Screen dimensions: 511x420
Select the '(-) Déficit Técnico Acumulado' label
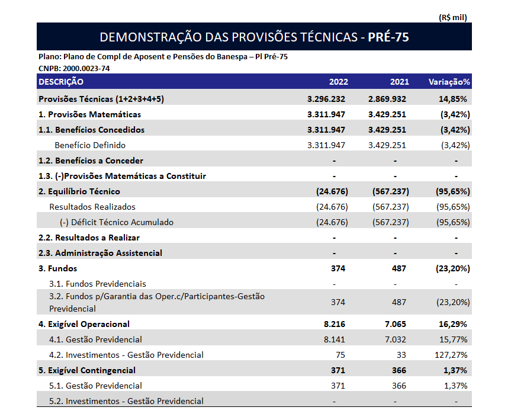117,222
